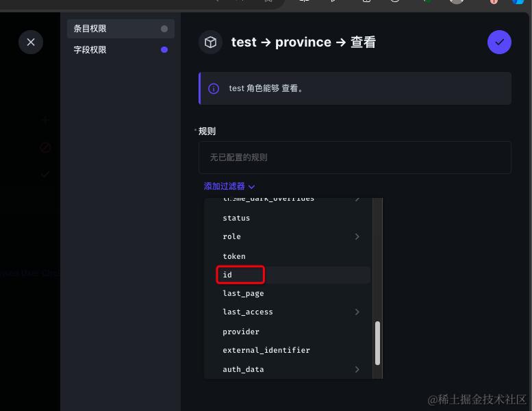
Task: Click the purple dot beside 字段权限
Action: pyautogui.click(x=164, y=50)
